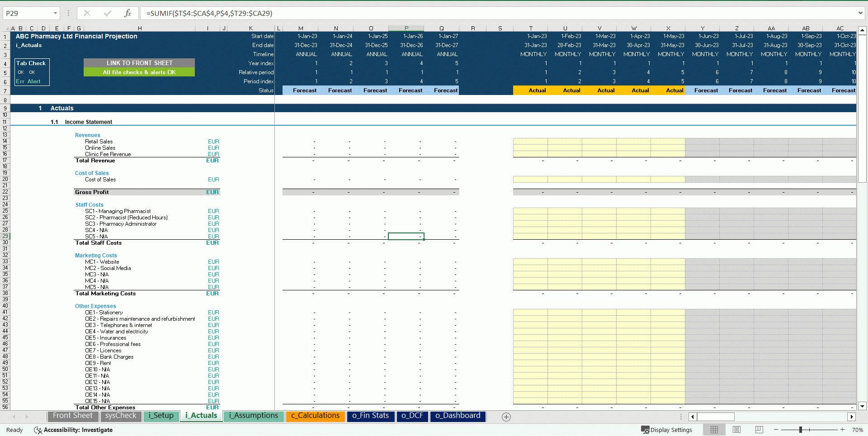Viewport: 868px width, 436px height.
Task: Click the Cancel formula X icon
Action: (87, 13)
